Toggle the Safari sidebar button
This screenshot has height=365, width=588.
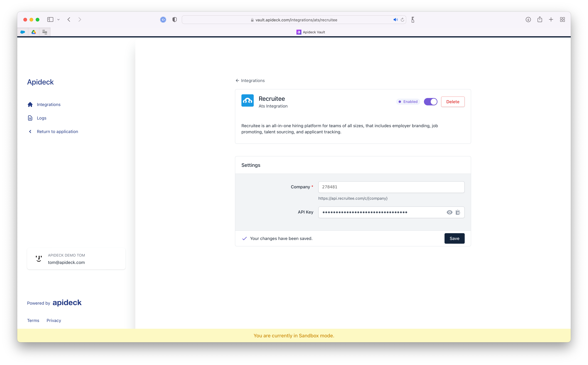pos(50,20)
